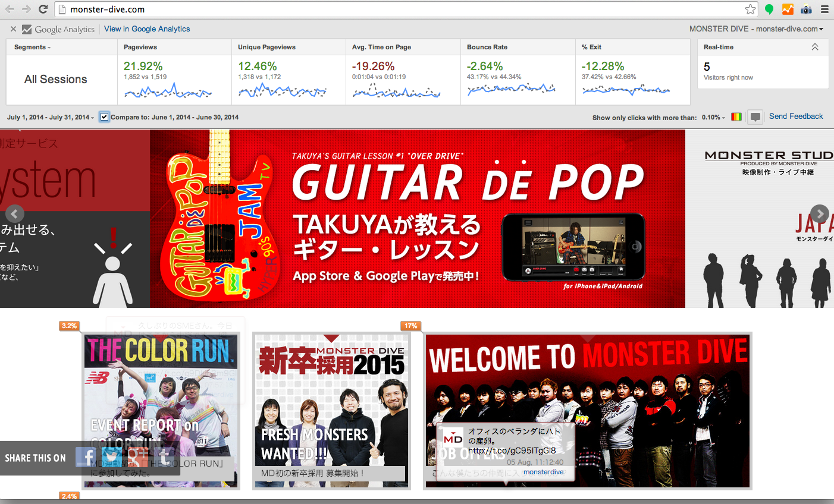The image size is (834, 504).
Task: Click the -19.26% time on page value
Action: pos(373,66)
